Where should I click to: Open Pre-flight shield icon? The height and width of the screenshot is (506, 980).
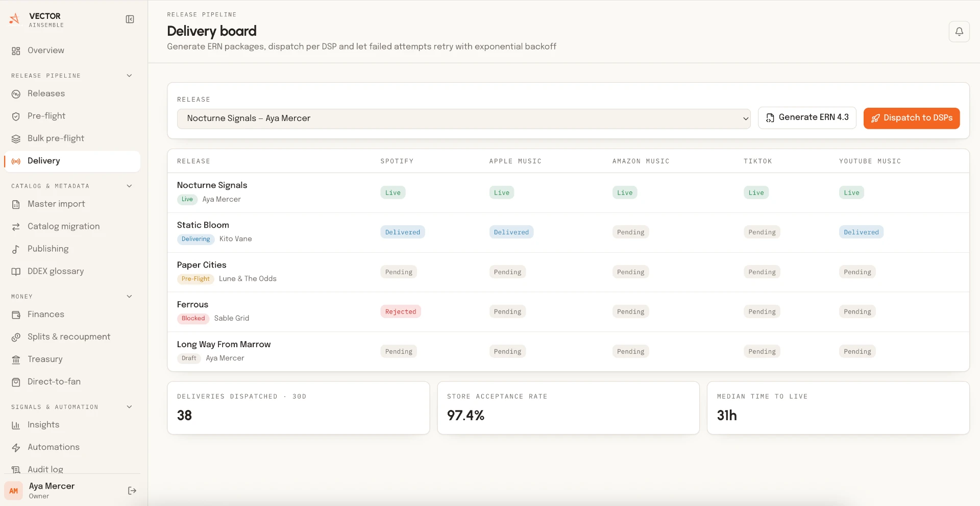point(16,116)
